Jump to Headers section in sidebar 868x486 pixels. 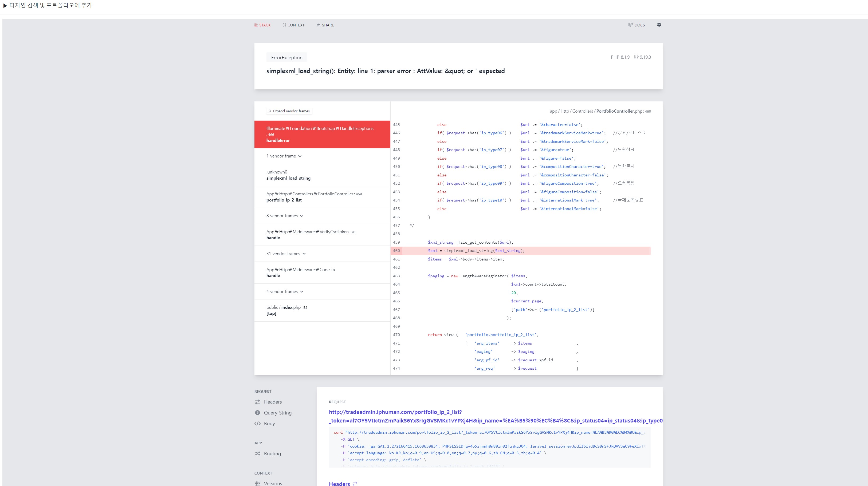(272, 402)
